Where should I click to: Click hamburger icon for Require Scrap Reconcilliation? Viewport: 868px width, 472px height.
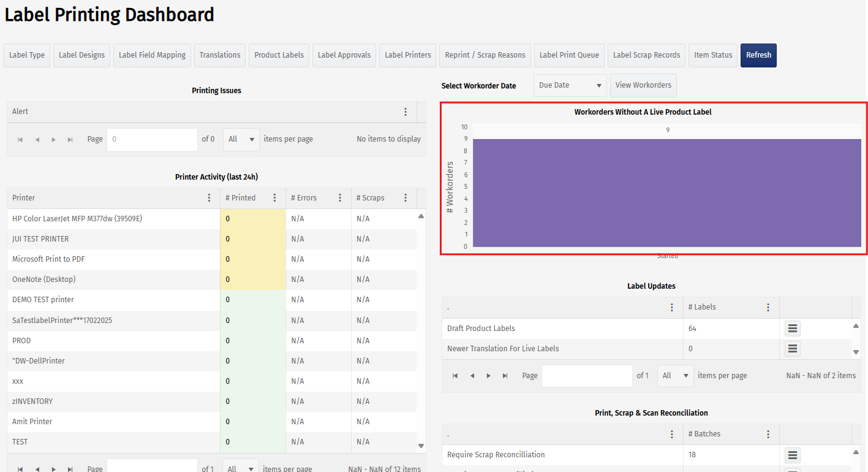click(793, 455)
